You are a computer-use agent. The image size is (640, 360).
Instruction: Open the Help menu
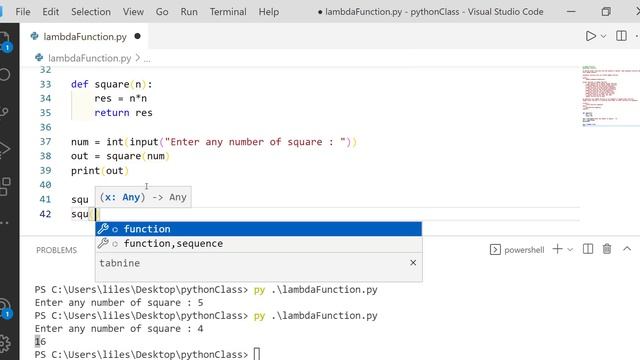[x=269, y=12]
